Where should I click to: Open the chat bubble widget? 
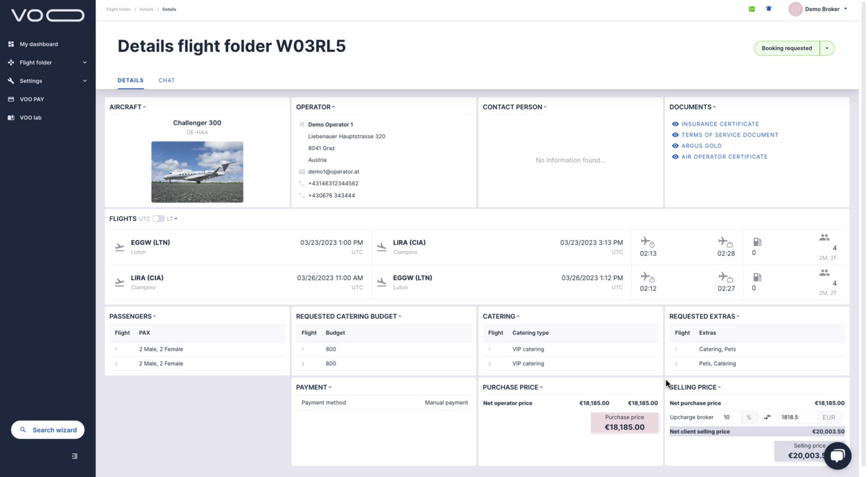(837, 456)
